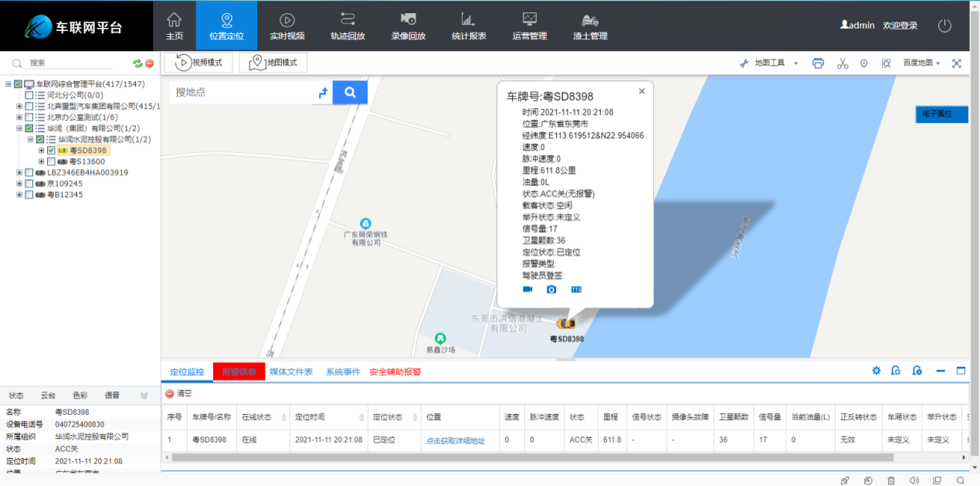Expand the 北京办公室测试 tree node
980x486 pixels.
19,117
